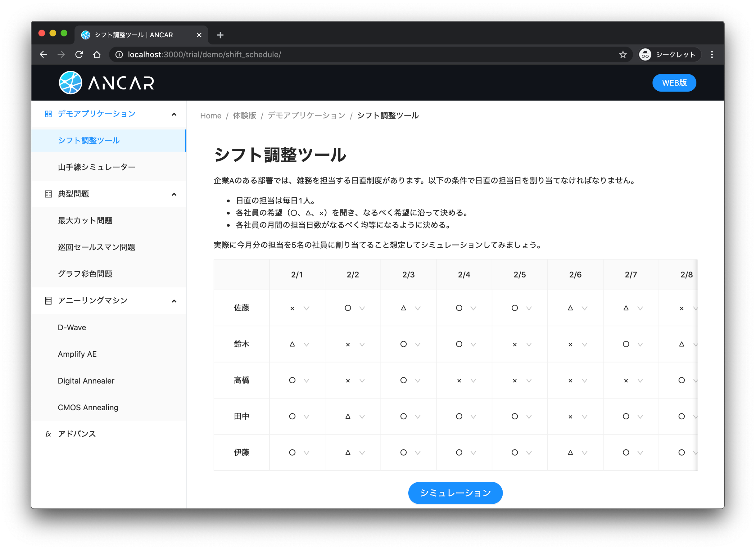Click the browser home icon
Screen dimensions: 756x550
(x=97, y=55)
